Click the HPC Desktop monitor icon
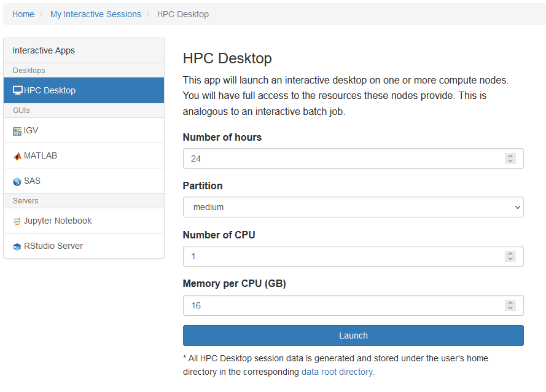The height and width of the screenshot is (392, 546). coord(18,90)
